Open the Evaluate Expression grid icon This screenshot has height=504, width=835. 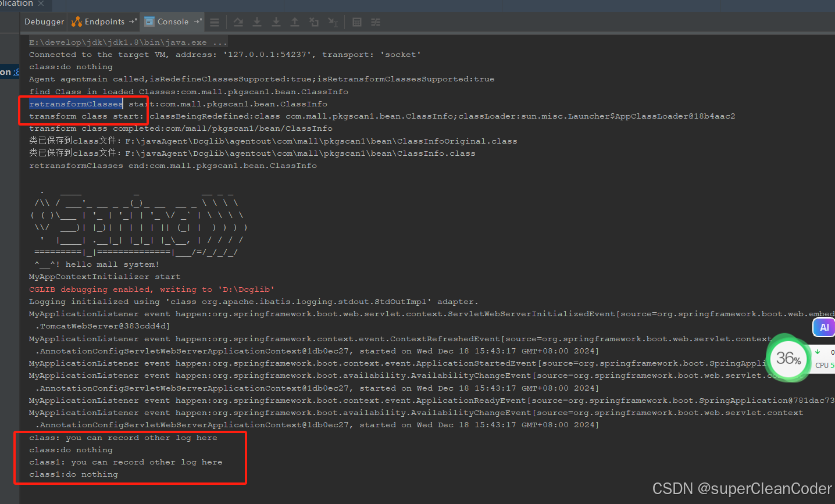356,22
